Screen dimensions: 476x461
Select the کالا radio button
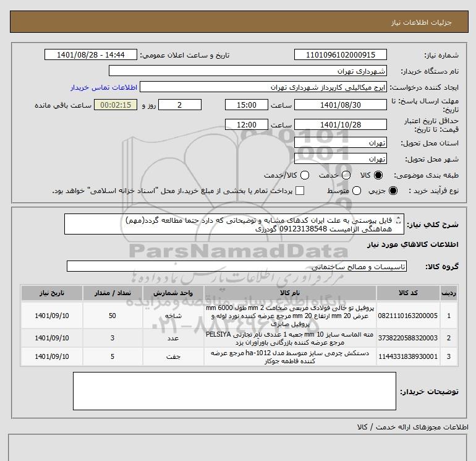click(378, 175)
